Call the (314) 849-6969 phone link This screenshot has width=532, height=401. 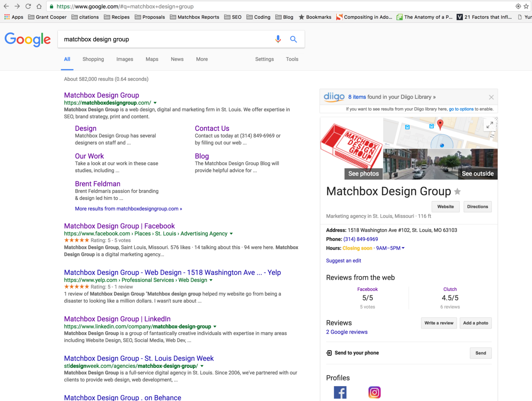(361, 239)
